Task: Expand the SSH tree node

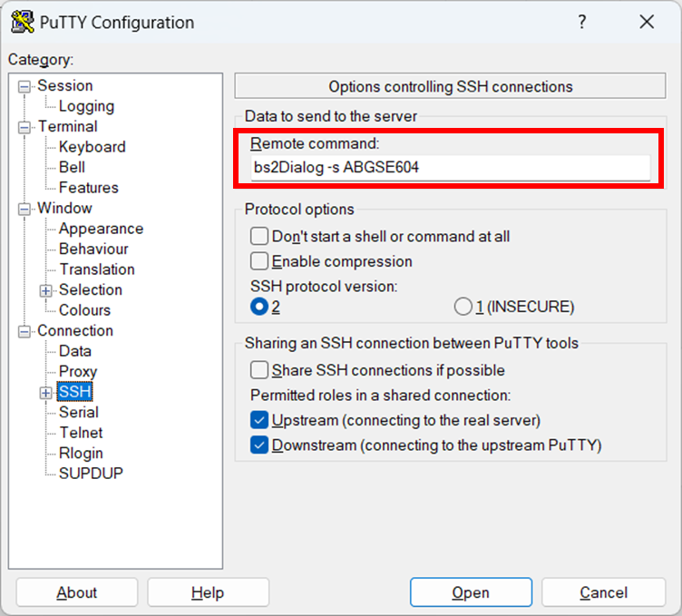Action: coord(45,392)
